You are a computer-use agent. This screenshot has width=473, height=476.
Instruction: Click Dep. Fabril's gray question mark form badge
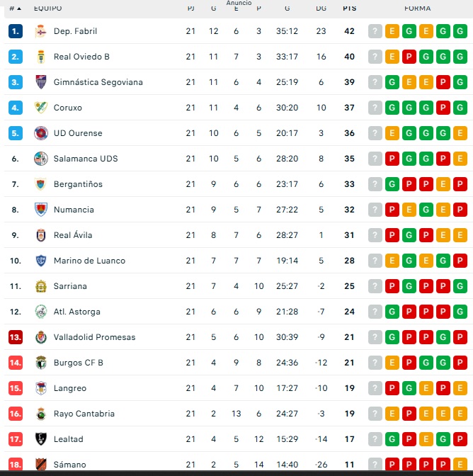point(375,31)
